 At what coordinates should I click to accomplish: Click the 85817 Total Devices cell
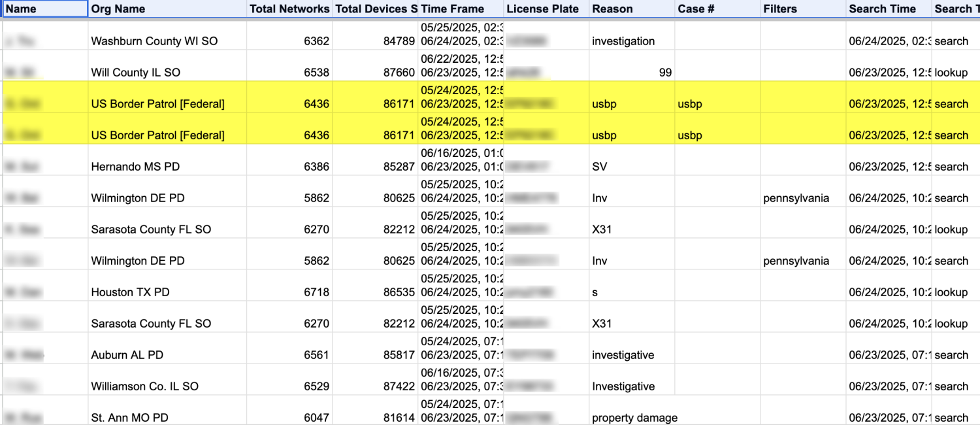point(375,348)
